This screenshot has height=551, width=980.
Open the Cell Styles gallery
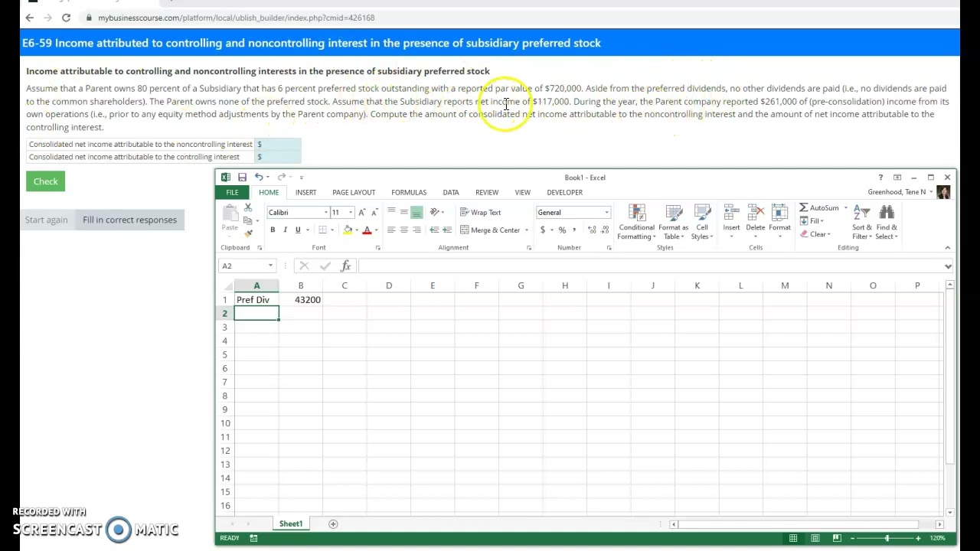pyautogui.click(x=702, y=223)
